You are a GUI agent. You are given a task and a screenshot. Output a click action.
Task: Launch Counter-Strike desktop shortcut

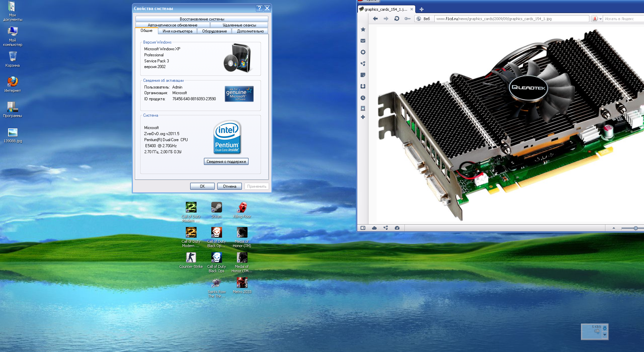pyautogui.click(x=191, y=260)
